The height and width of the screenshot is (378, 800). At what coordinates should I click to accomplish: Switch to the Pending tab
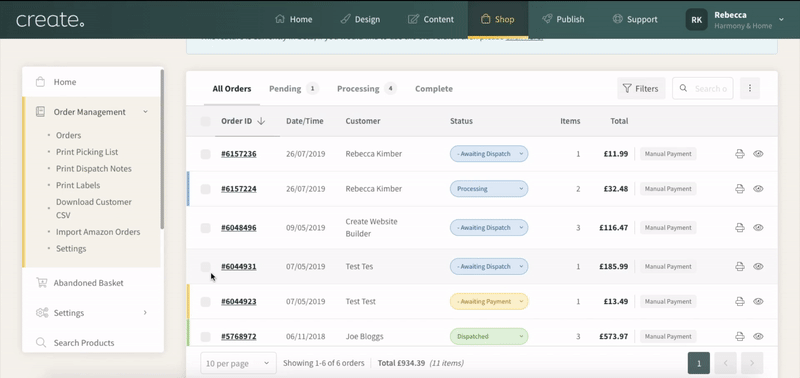pos(294,89)
